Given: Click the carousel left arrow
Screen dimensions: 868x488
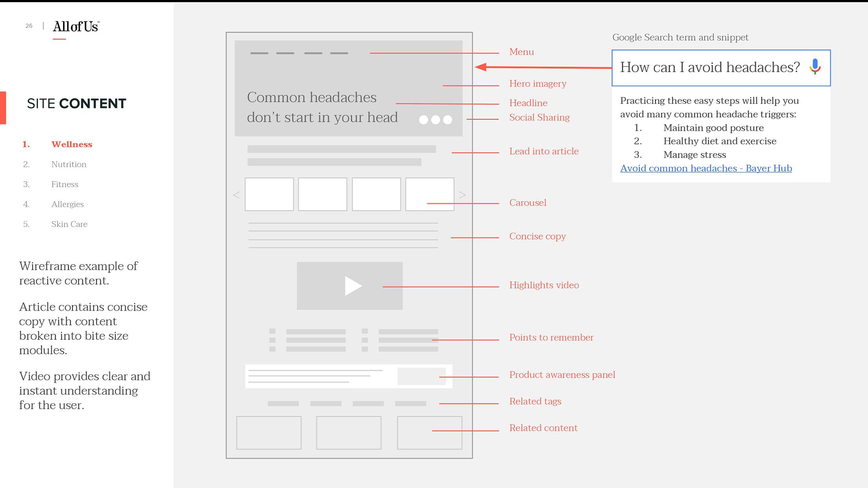Looking at the screenshot, I should (237, 195).
